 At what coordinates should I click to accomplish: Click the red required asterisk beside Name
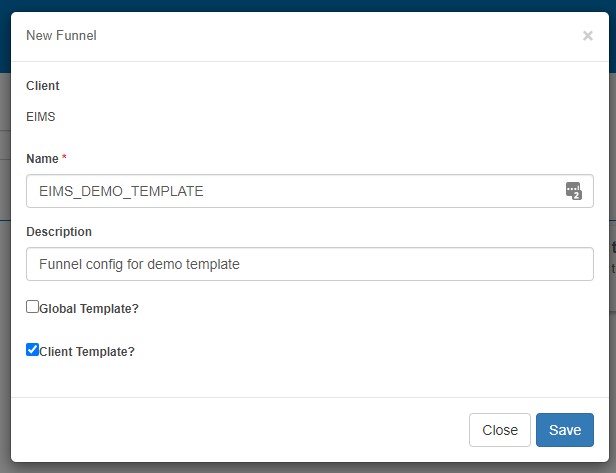pos(64,157)
